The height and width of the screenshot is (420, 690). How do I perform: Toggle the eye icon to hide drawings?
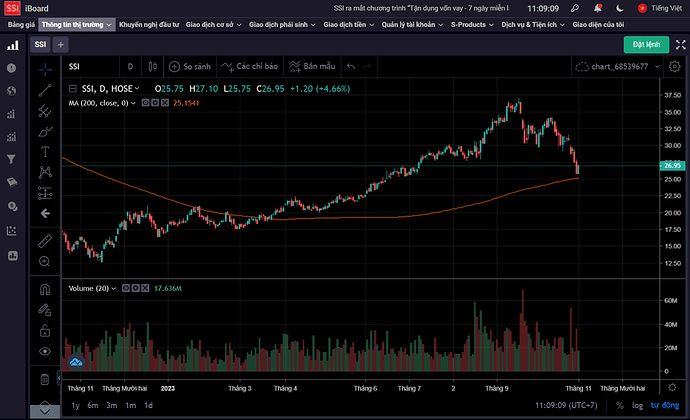click(x=45, y=352)
